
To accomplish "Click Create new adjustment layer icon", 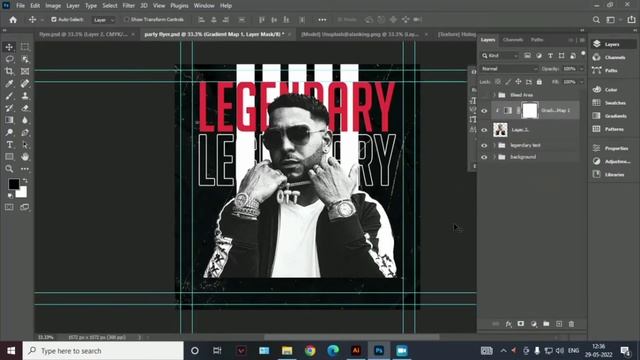I will click(x=534, y=324).
